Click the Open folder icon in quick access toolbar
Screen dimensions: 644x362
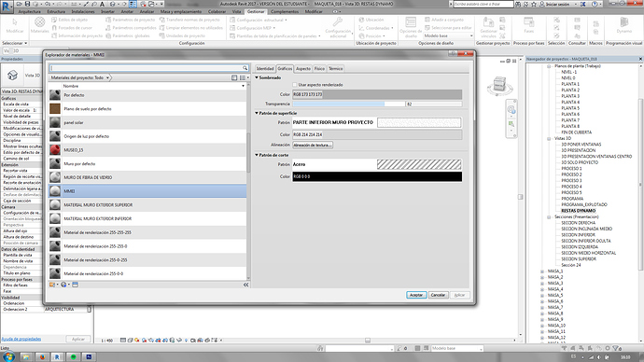pyautogui.click(x=20, y=4)
